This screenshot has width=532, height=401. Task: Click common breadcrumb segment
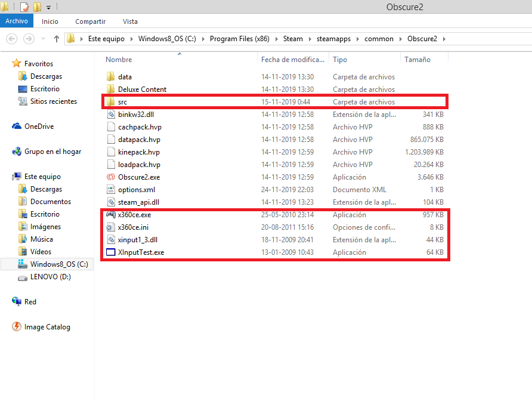(379, 39)
